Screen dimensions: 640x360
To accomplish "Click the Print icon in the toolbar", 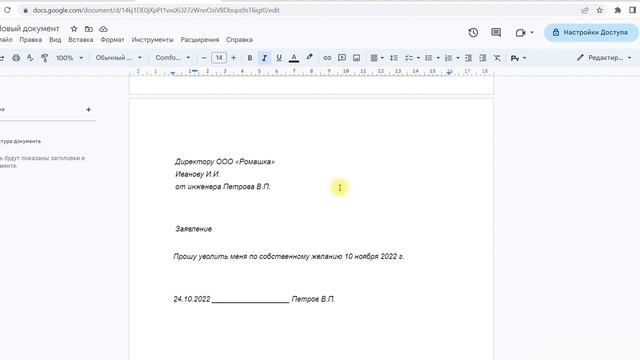I will [x=16, y=58].
